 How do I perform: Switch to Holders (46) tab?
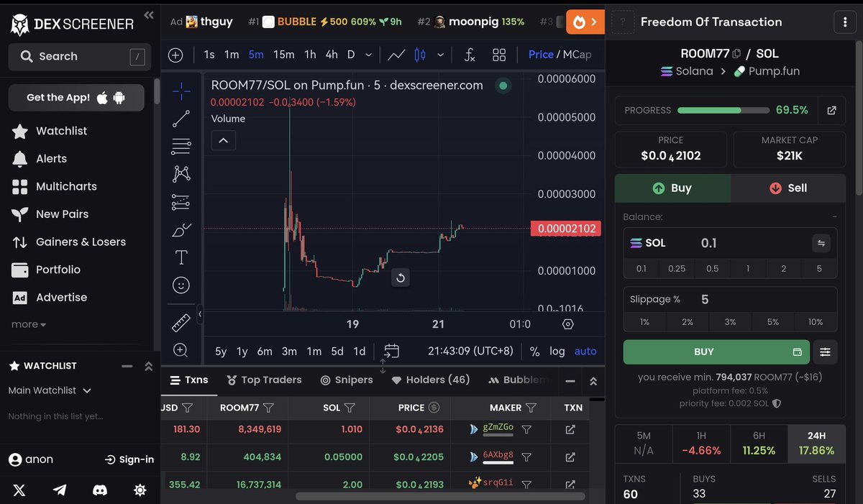(431, 380)
